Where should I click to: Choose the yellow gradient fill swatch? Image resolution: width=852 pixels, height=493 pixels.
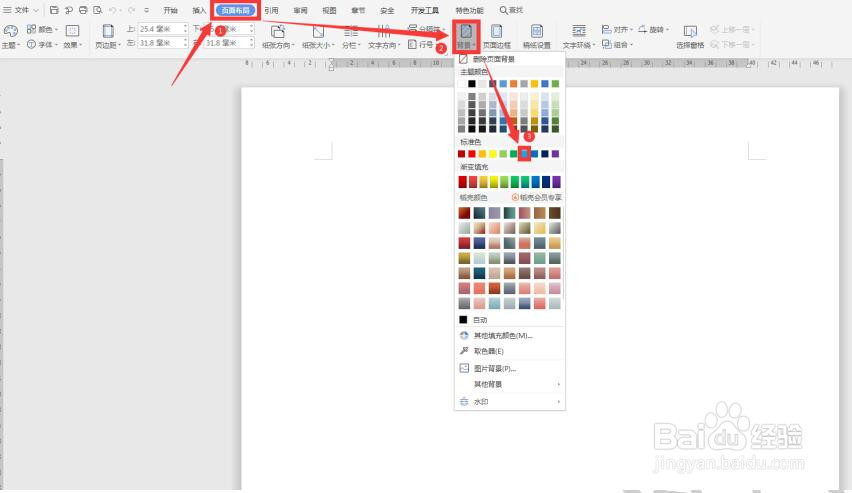(x=494, y=182)
